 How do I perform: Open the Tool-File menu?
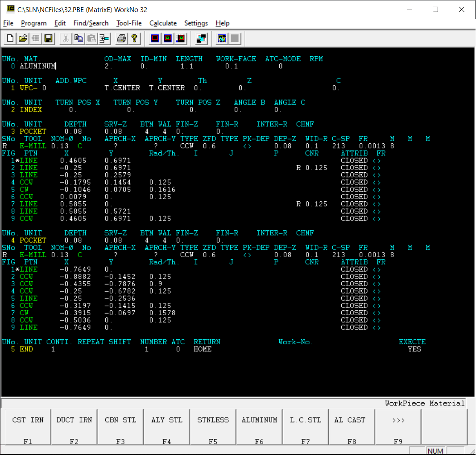coord(129,23)
